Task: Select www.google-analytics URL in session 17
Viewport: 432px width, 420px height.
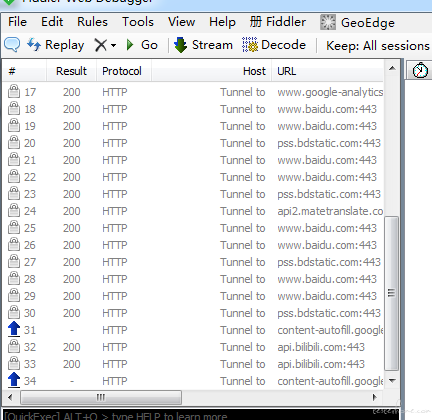Action: point(330,92)
